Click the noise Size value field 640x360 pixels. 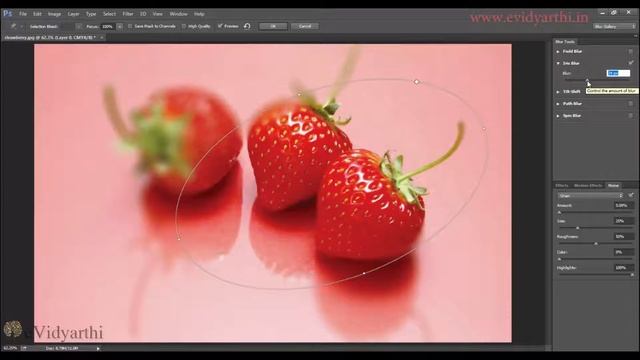coord(623,221)
